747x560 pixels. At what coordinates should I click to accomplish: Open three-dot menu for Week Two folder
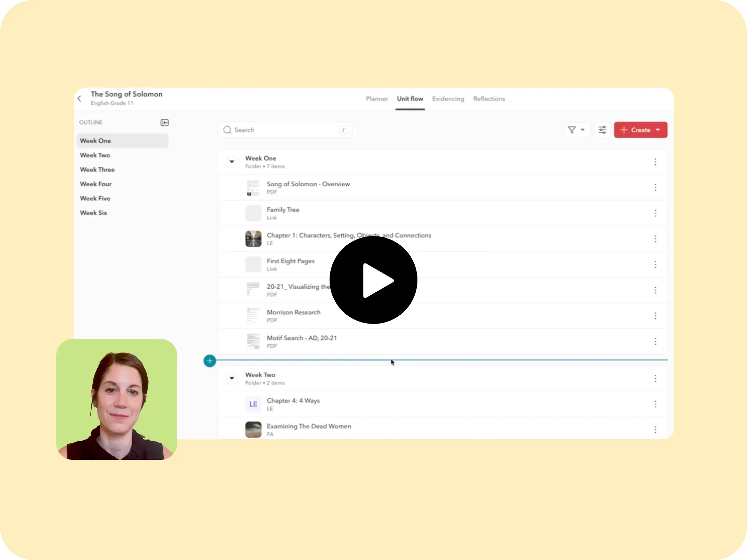(x=655, y=378)
